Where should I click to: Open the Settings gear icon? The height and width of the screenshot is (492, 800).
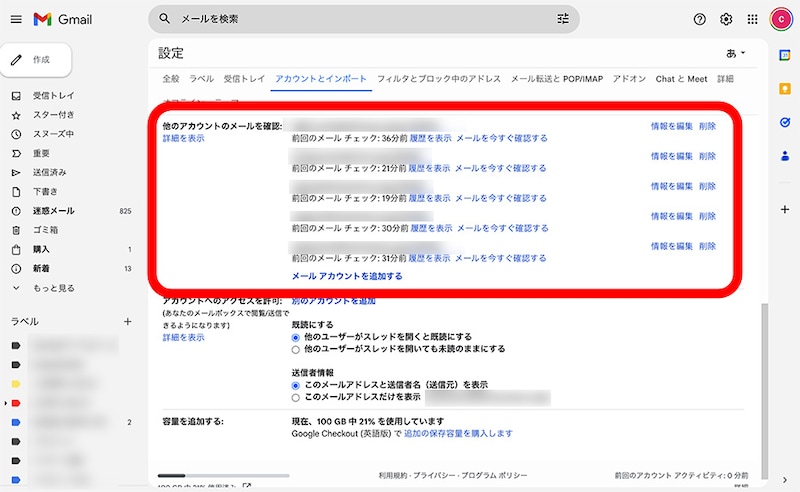coord(726,19)
